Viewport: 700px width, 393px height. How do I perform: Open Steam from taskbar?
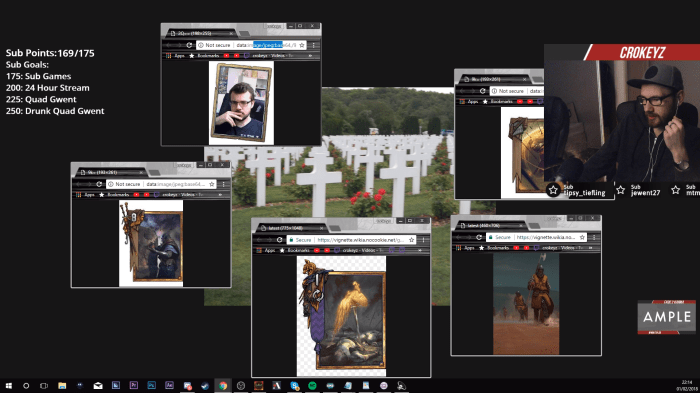205,385
